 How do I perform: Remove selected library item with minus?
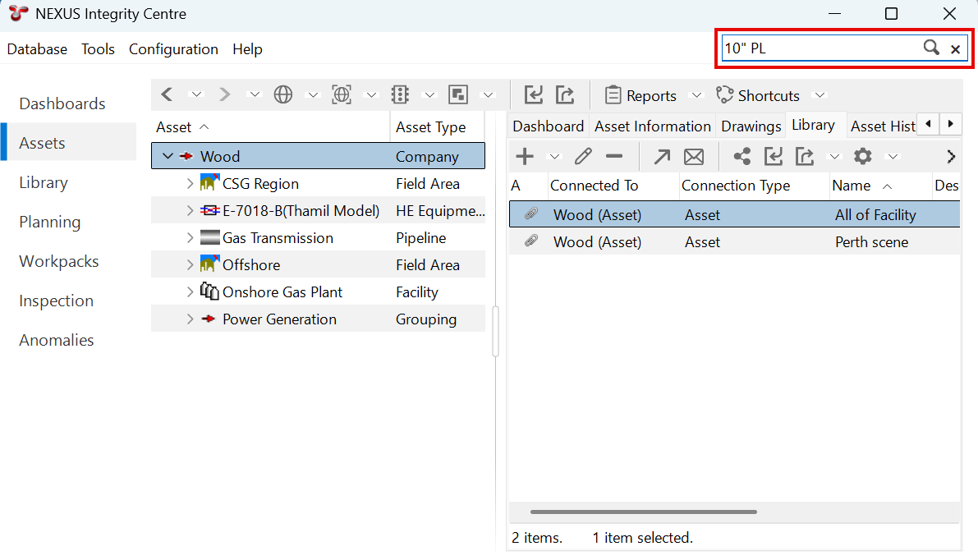(614, 157)
